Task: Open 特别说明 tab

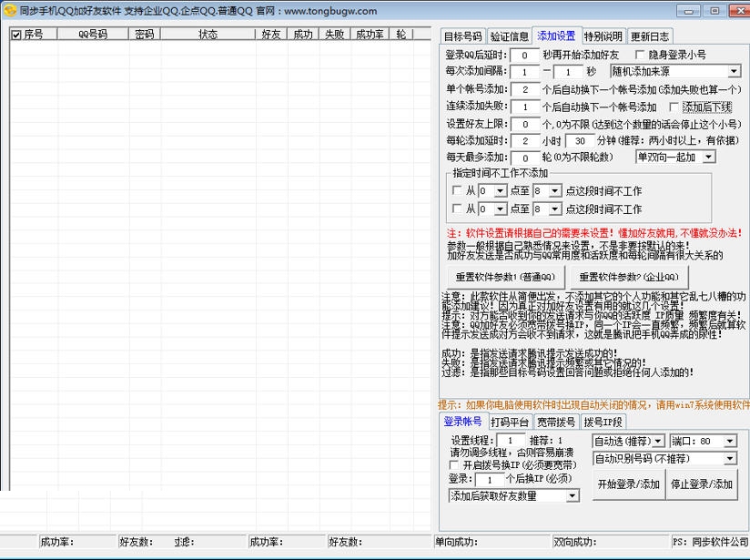Action: pyautogui.click(x=603, y=36)
